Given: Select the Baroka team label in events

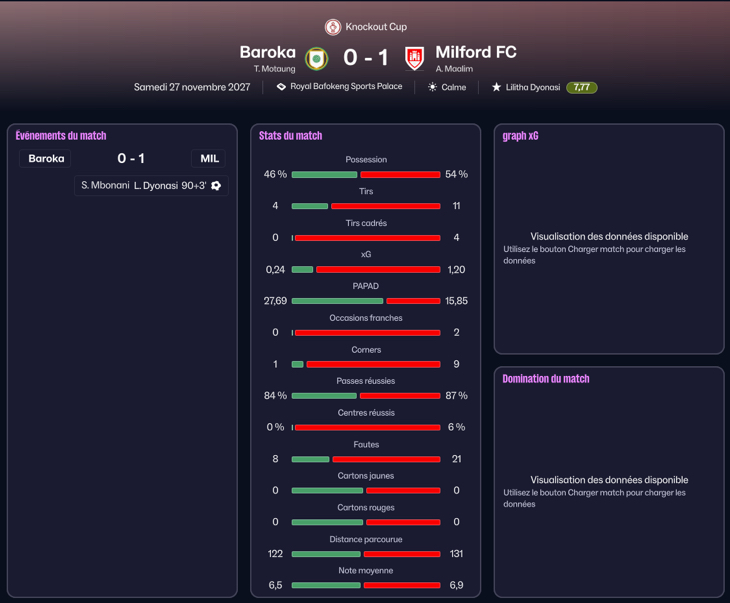Looking at the screenshot, I should [45, 158].
